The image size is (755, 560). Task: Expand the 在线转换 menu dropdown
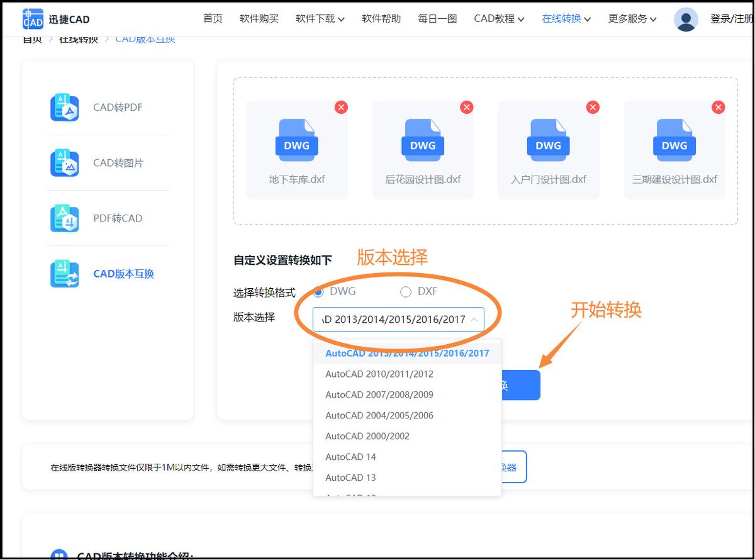(x=565, y=19)
